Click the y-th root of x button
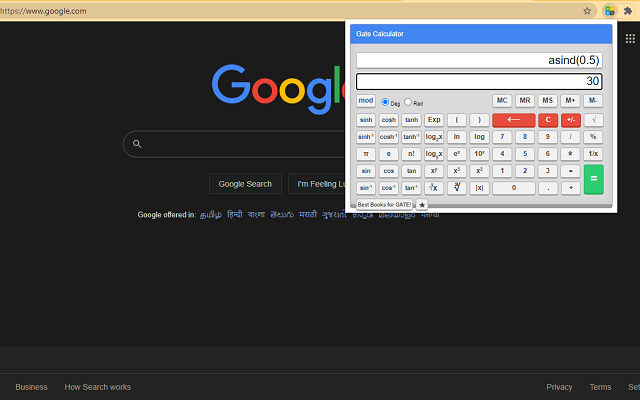Image resolution: width=640 pixels, height=400 pixels. [434, 188]
